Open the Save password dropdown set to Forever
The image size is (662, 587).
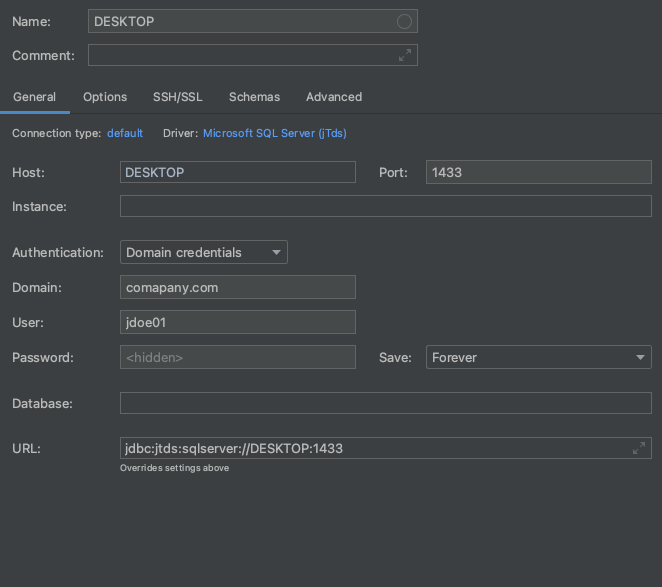pos(539,357)
